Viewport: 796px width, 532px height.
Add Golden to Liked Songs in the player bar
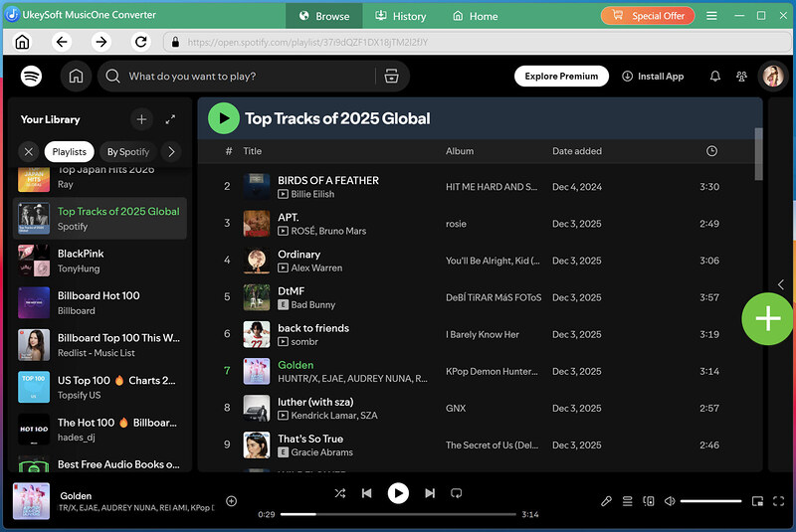(x=232, y=501)
